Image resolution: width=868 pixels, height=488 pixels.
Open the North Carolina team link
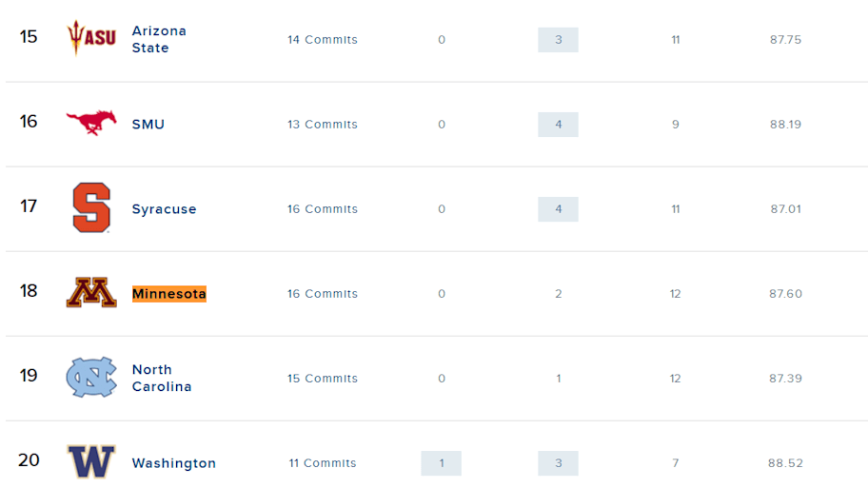tap(162, 378)
